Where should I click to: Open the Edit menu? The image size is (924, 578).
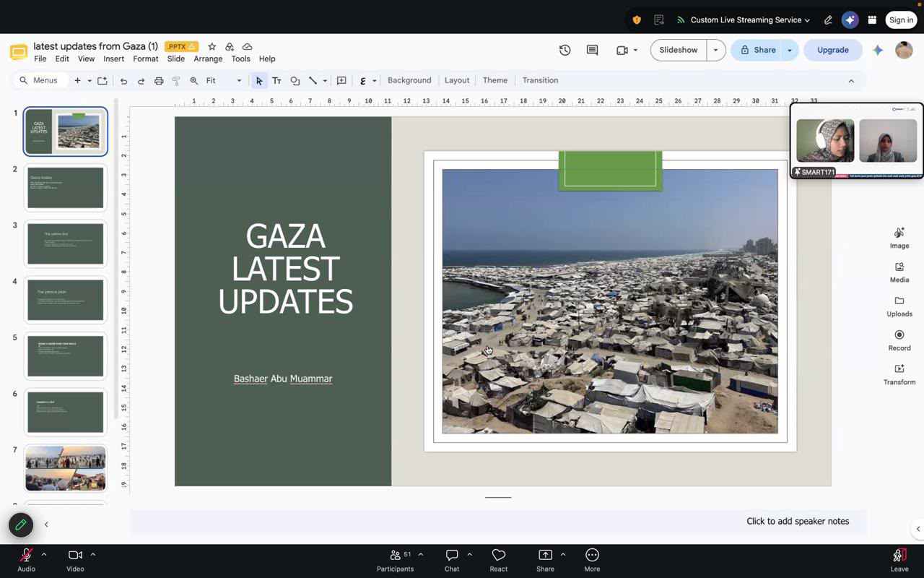[x=62, y=59]
